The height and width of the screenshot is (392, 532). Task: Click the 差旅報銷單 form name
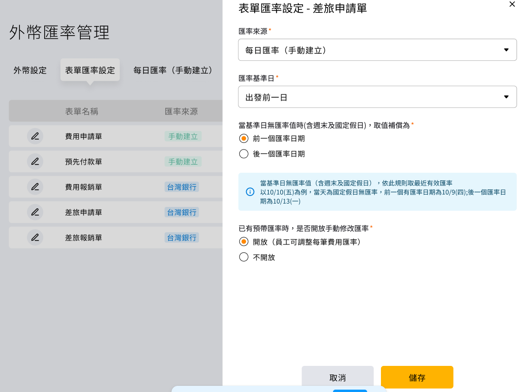tap(84, 237)
